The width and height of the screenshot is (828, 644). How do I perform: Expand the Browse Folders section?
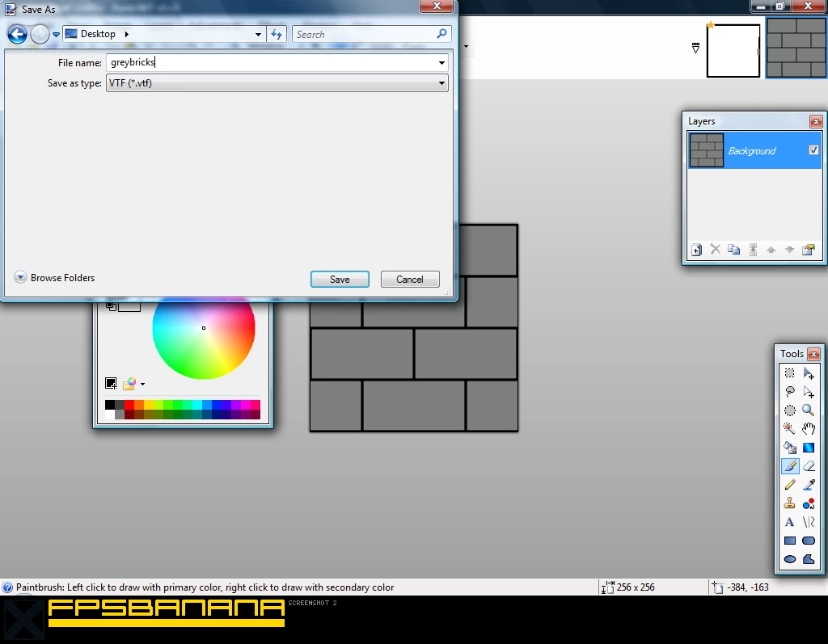tap(20, 277)
